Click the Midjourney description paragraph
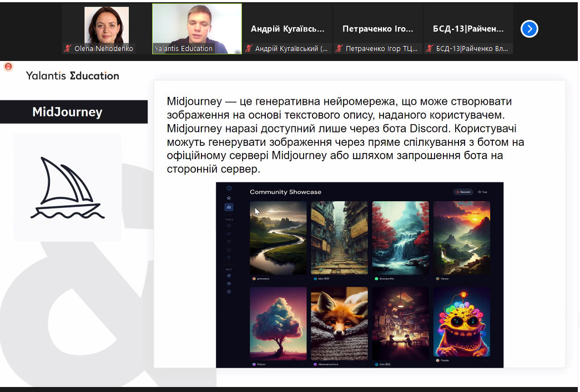The image size is (580, 392). click(345, 135)
